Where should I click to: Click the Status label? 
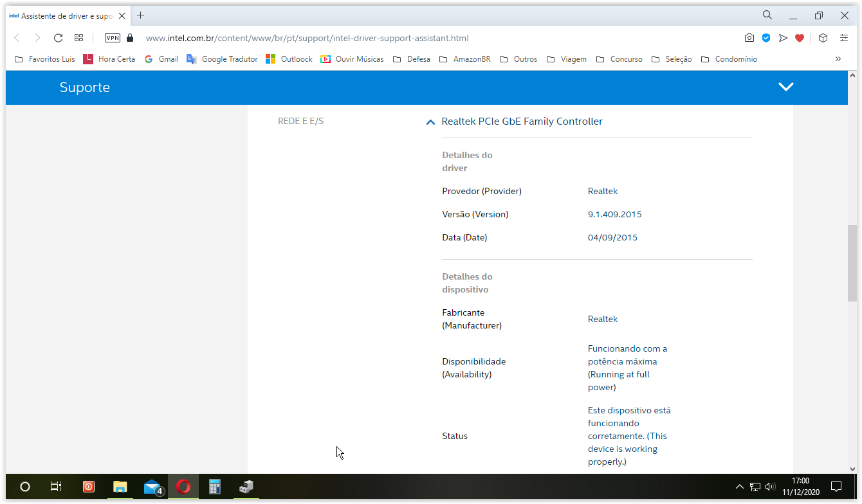(x=455, y=436)
